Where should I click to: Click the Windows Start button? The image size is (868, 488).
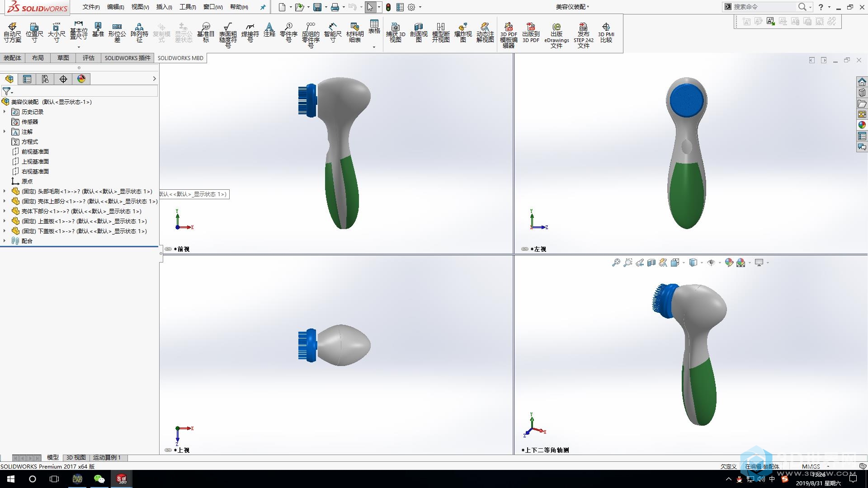pos(11,479)
